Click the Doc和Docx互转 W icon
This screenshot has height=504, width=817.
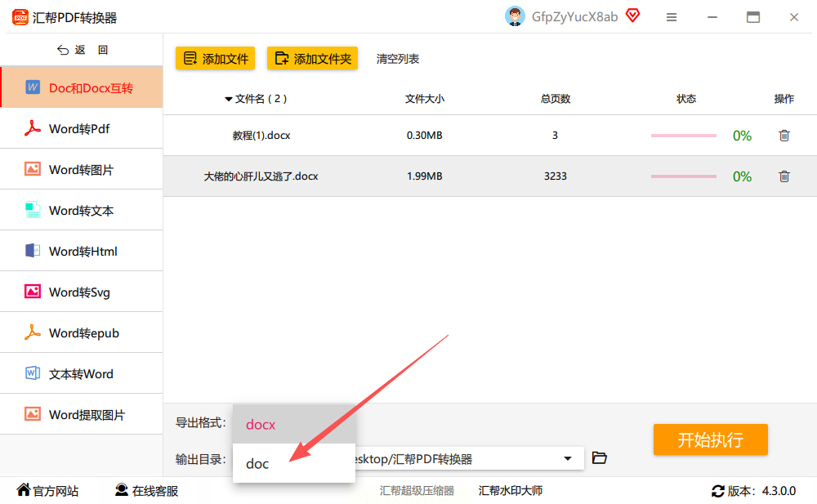point(33,87)
